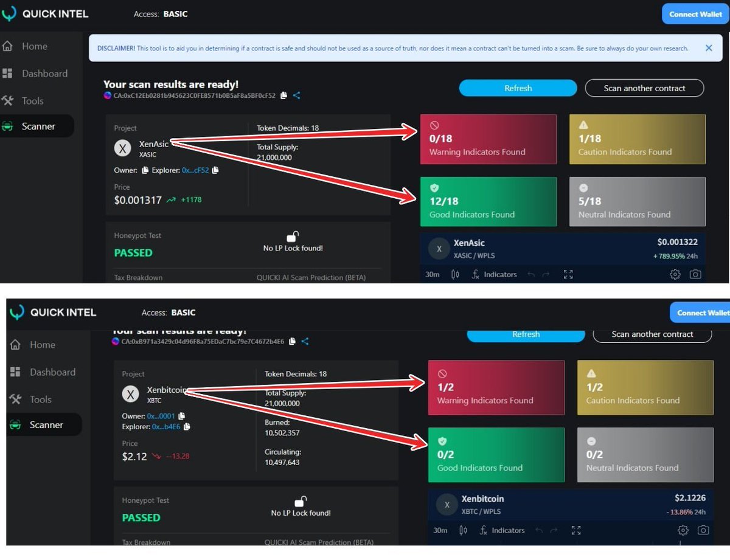Open Xenbitcoin explorer link 0x...b4E6
The width and height of the screenshot is (730, 560).
tap(166, 427)
